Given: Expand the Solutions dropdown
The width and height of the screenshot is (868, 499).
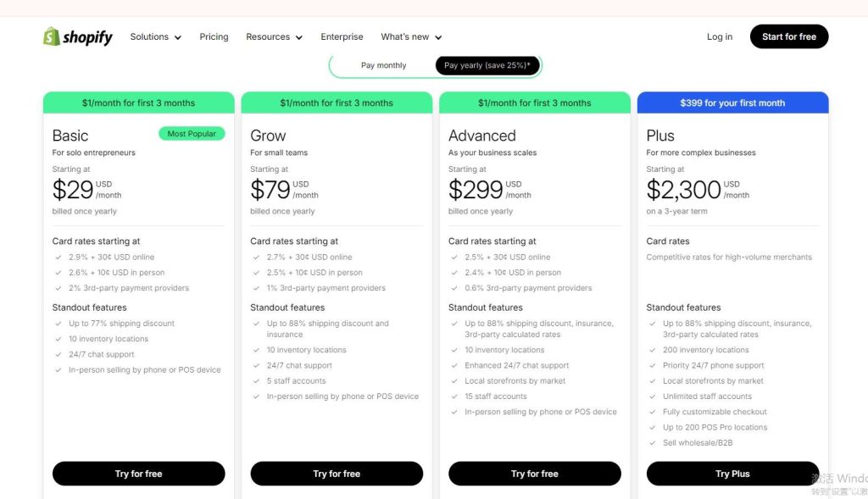Looking at the screenshot, I should click(x=155, y=36).
